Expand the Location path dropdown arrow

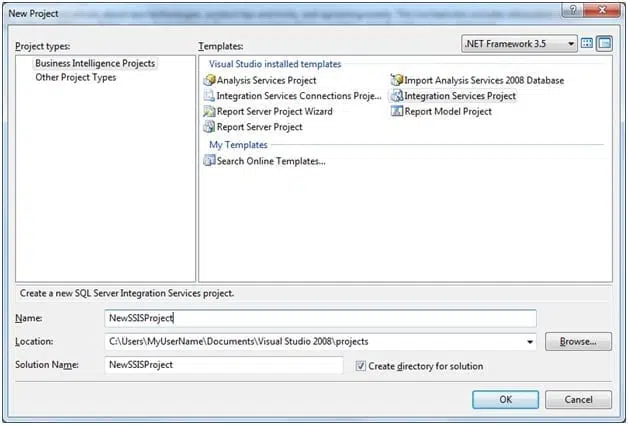pos(529,342)
